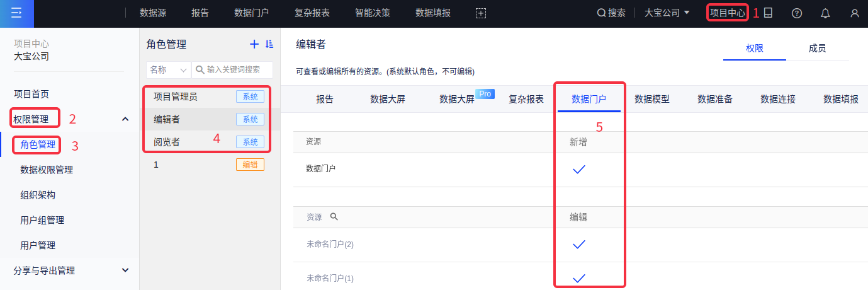This screenshot has width=868, height=290.
Task: Expand the 分享与导出管理 section
Action: (125, 270)
